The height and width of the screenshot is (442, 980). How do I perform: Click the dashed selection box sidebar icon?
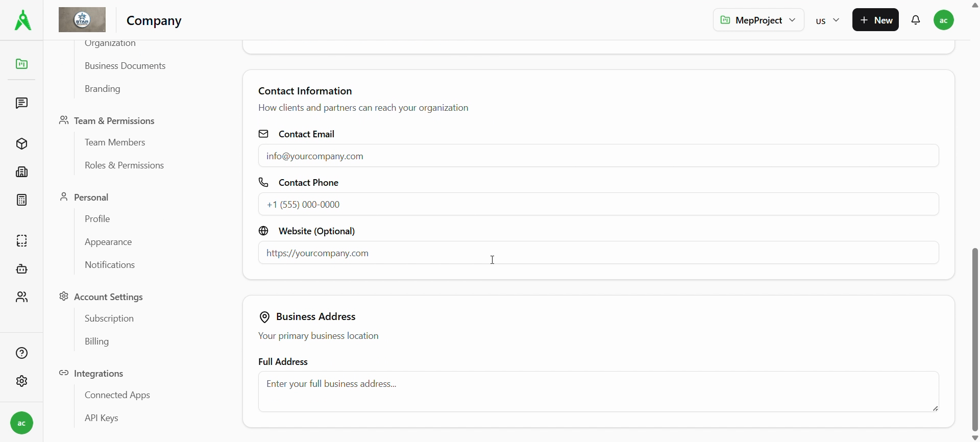coord(21,241)
